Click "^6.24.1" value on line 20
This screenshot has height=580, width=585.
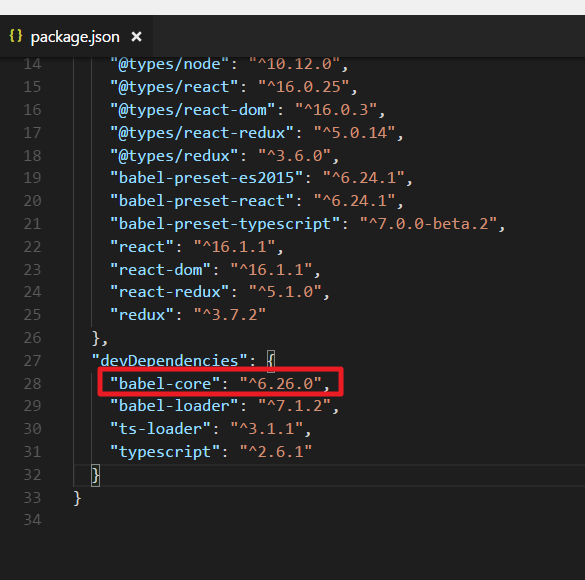pyautogui.click(x=354, y=201)
